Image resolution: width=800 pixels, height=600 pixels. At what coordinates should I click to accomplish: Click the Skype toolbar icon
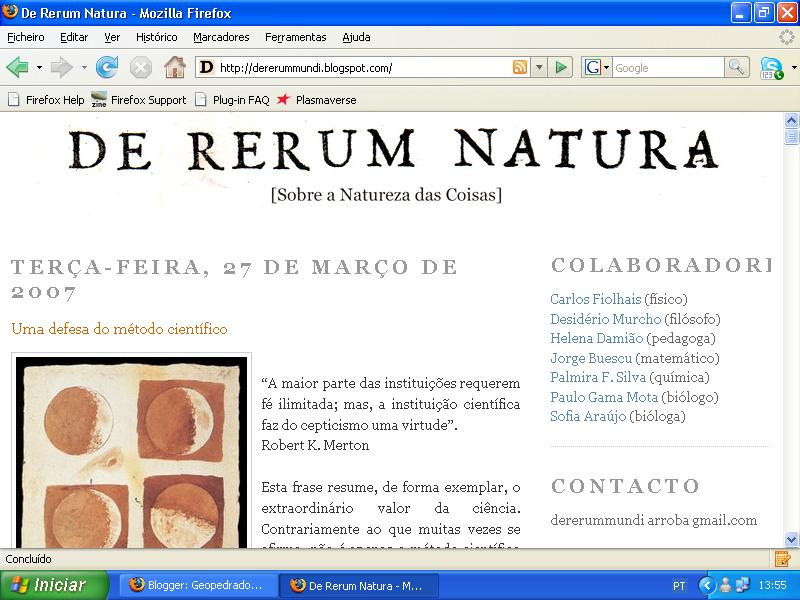click(x=771, y=68)
